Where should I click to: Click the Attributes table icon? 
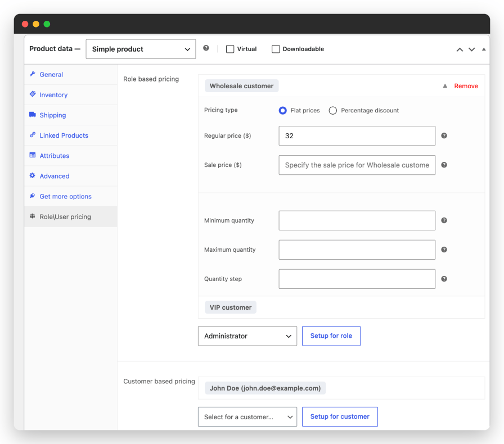(x=33, y=155)
